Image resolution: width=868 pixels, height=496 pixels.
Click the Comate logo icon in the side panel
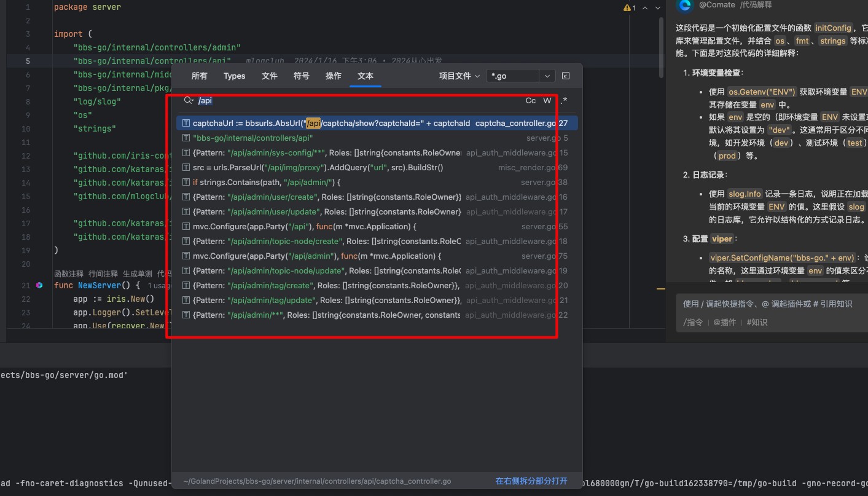[x=685, y=5]
